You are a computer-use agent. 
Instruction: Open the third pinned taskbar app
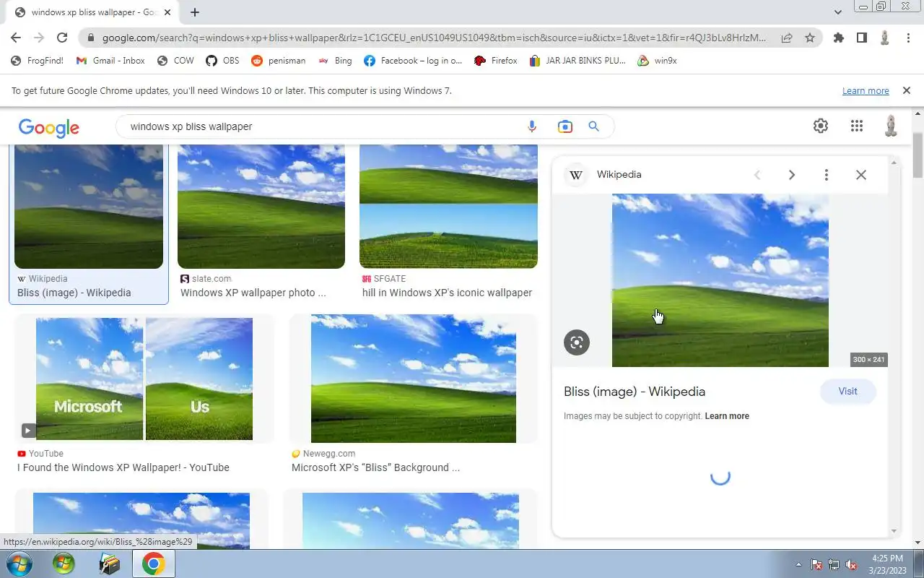[x=108, y=564]
